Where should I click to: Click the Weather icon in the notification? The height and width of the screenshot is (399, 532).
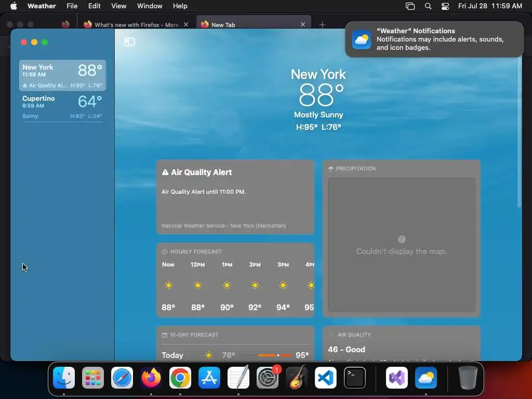[x=362, y=39]
